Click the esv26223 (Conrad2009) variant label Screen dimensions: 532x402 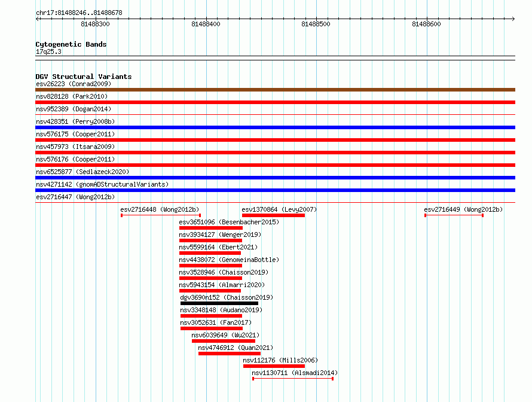pos(74,84)
